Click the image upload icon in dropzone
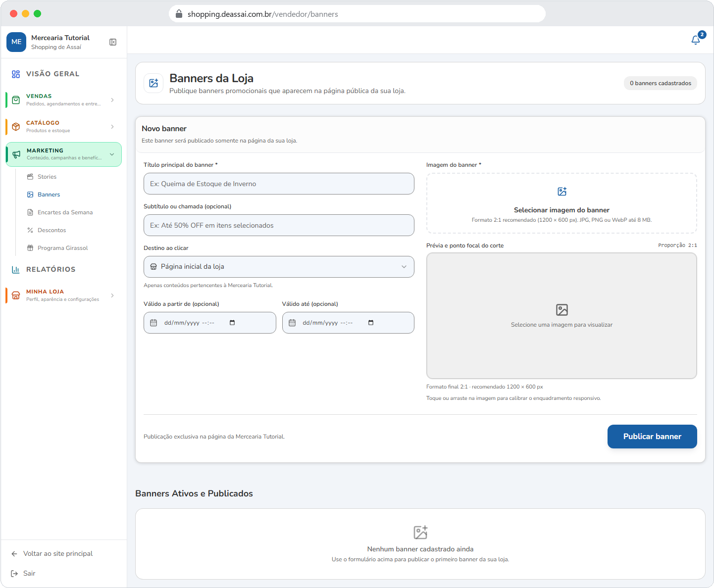The width and height of the screenshot is (714, 588). coord(562,192)
